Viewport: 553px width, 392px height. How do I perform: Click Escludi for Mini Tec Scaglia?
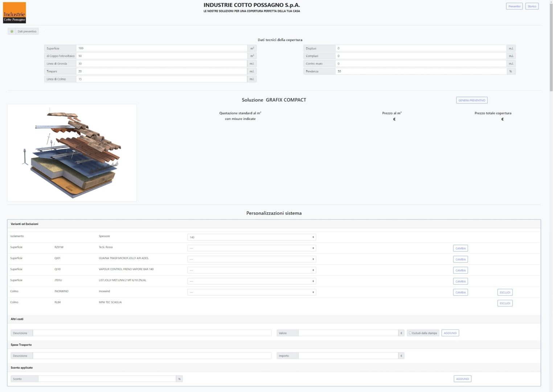(505, 303)
